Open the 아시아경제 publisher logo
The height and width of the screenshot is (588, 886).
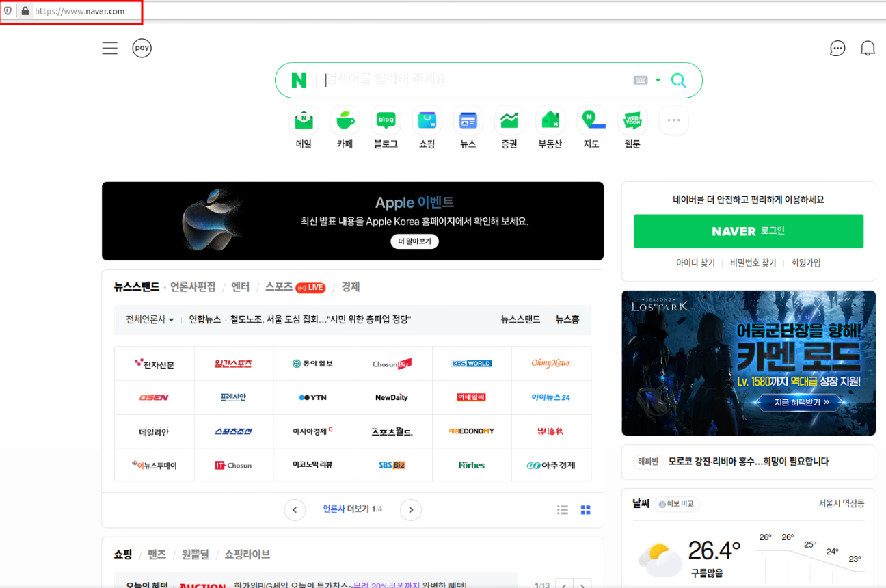click(x=313, y=431)
